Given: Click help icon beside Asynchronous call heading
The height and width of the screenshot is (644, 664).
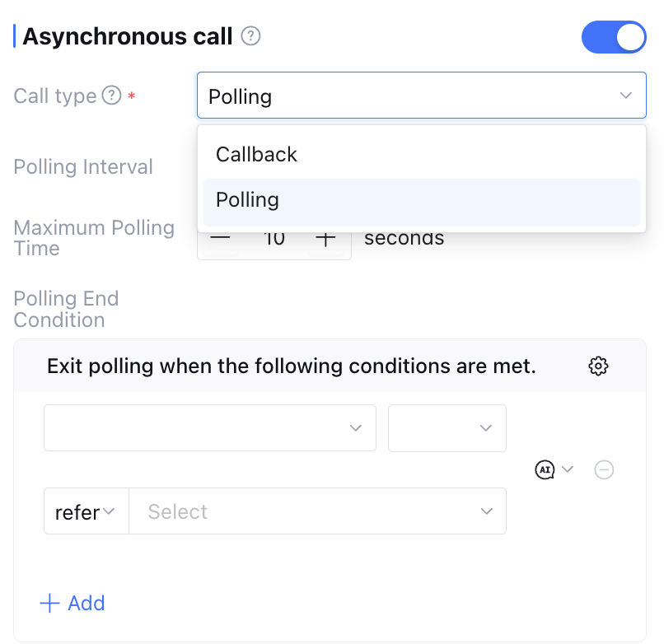Looking at the screenshot, I should (250, 36).
